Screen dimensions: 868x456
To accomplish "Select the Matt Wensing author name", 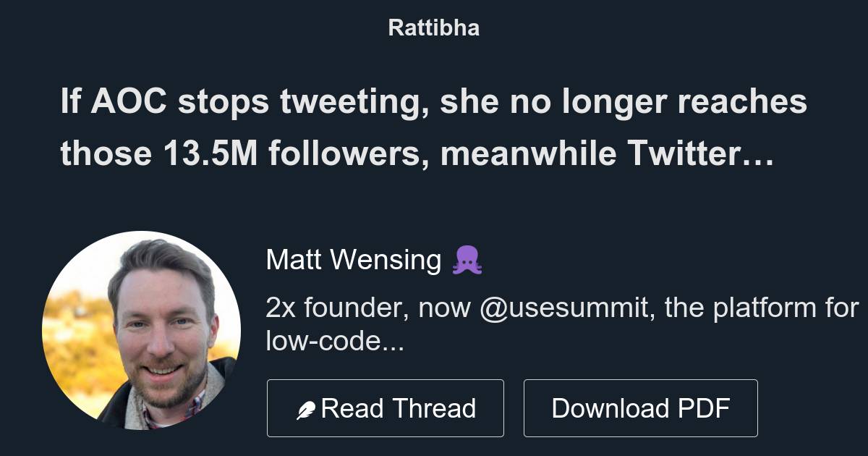I will tap(354, 259).
